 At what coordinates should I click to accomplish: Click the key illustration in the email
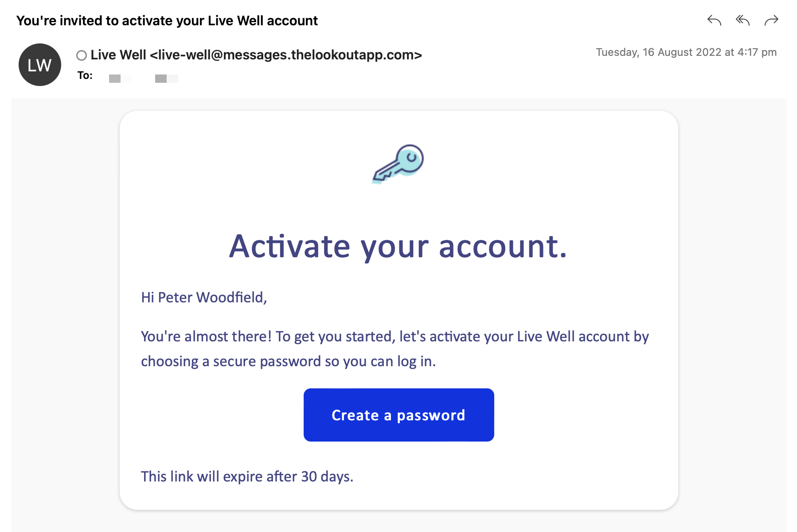click(398, 163)
